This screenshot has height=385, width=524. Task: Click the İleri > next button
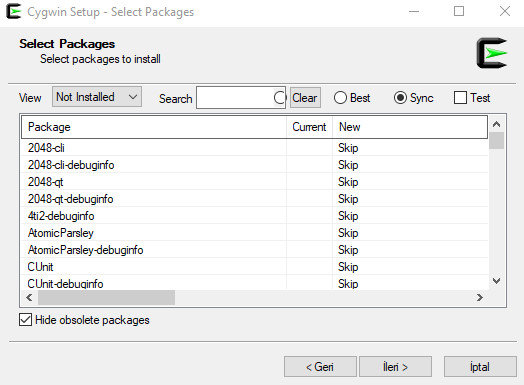pyautogui.click(x=395, y=367)
